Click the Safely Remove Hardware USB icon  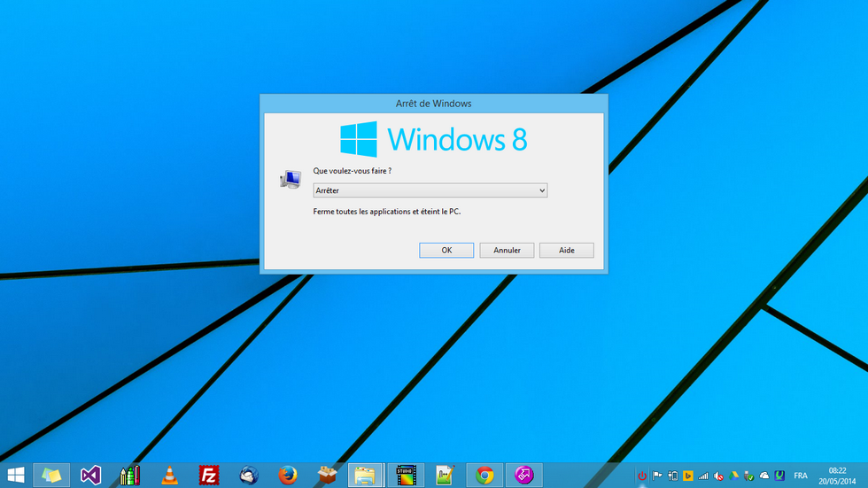[749, 476]
